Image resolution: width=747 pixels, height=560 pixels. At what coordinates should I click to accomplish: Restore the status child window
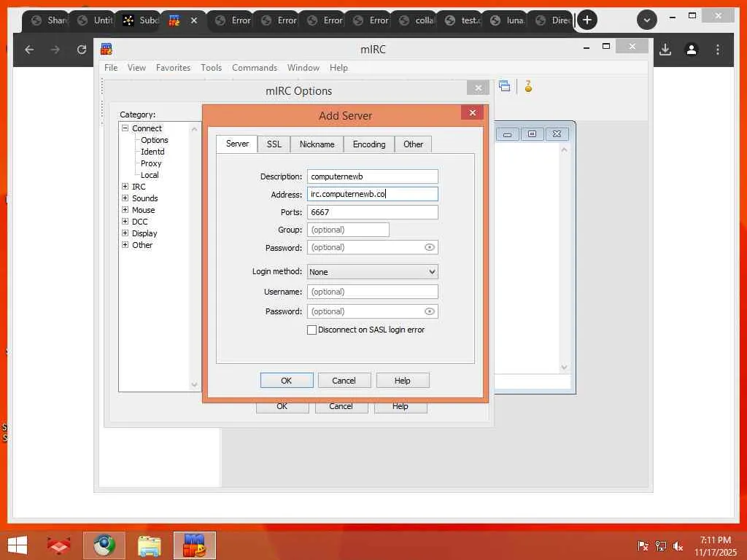coord(532,134)
